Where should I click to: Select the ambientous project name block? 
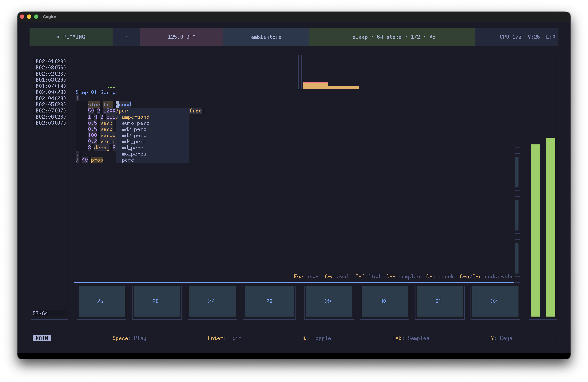tap(266, 37)
